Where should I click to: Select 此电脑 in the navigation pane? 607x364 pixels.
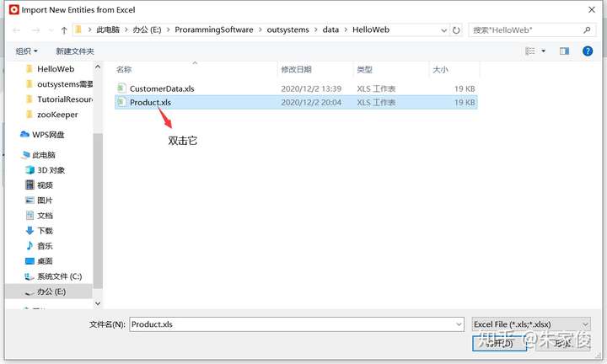click(x=39, y=155)
